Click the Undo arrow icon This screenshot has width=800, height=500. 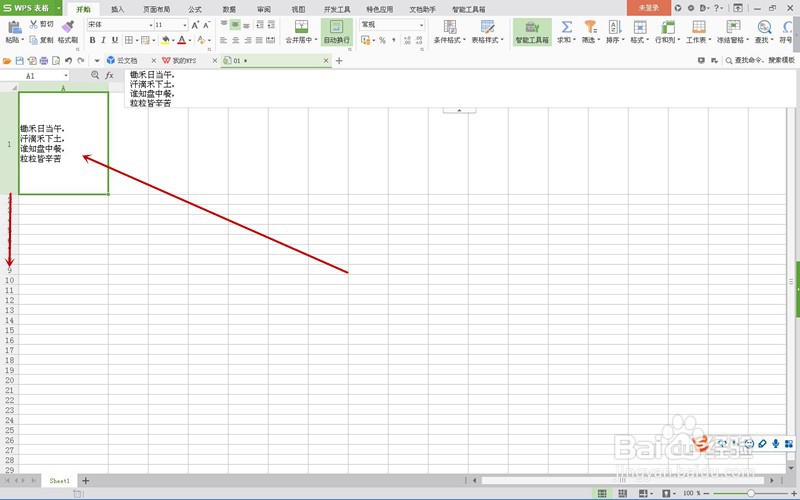[x=68, y=61]
